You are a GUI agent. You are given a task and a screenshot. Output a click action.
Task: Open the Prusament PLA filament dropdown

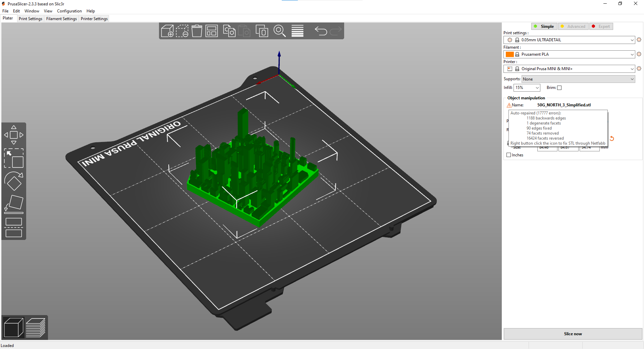tap(569, 54)
